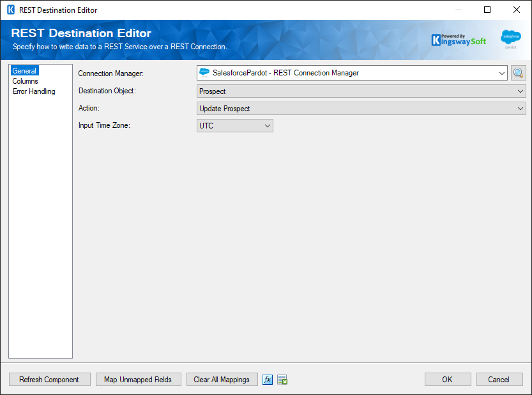Click the documentation icon beside fx
The width and height of the screenshot is (532, 395).
282,380
